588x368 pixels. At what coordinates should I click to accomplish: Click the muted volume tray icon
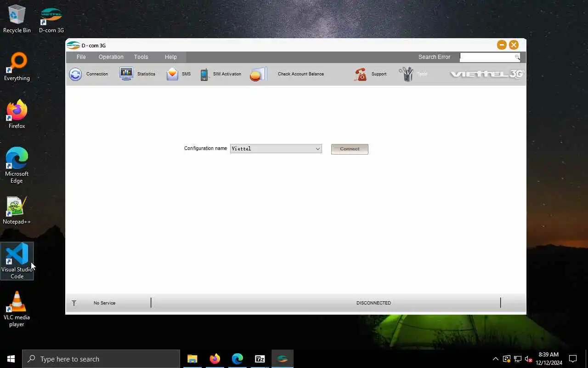click(528, 359)
